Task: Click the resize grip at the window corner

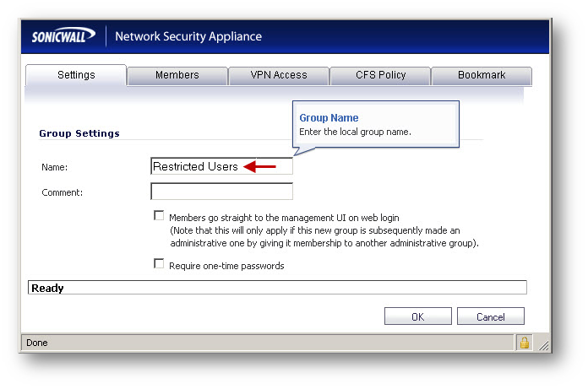Action: [543, 344]
